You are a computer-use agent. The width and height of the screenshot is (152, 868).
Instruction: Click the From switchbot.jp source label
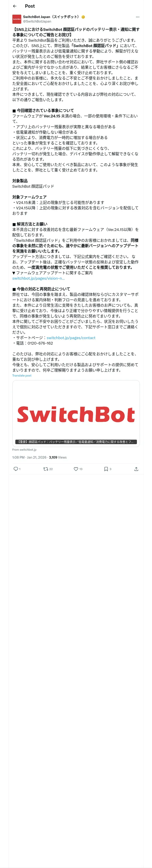pos(24,450)
